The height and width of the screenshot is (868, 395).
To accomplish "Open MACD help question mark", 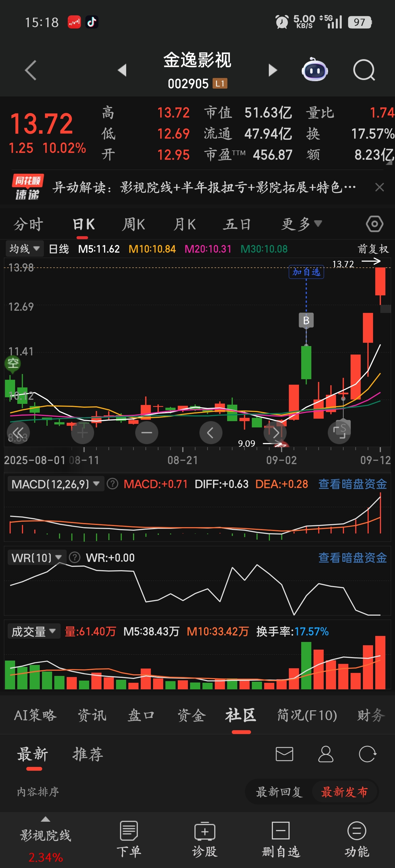I will pos(112,484).
